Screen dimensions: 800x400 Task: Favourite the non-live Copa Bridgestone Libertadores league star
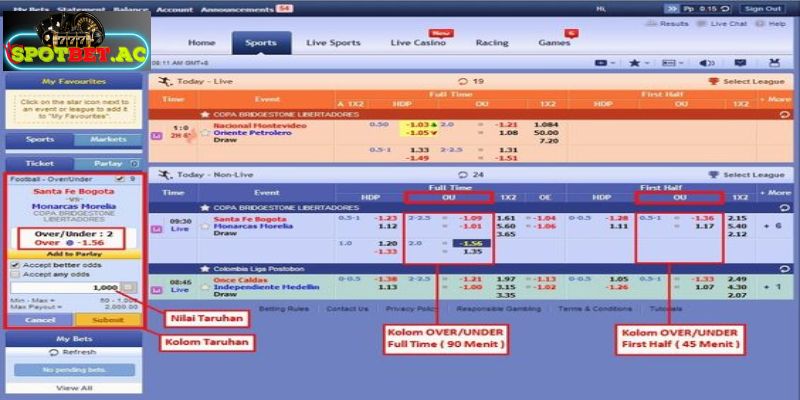coord(205,208)
